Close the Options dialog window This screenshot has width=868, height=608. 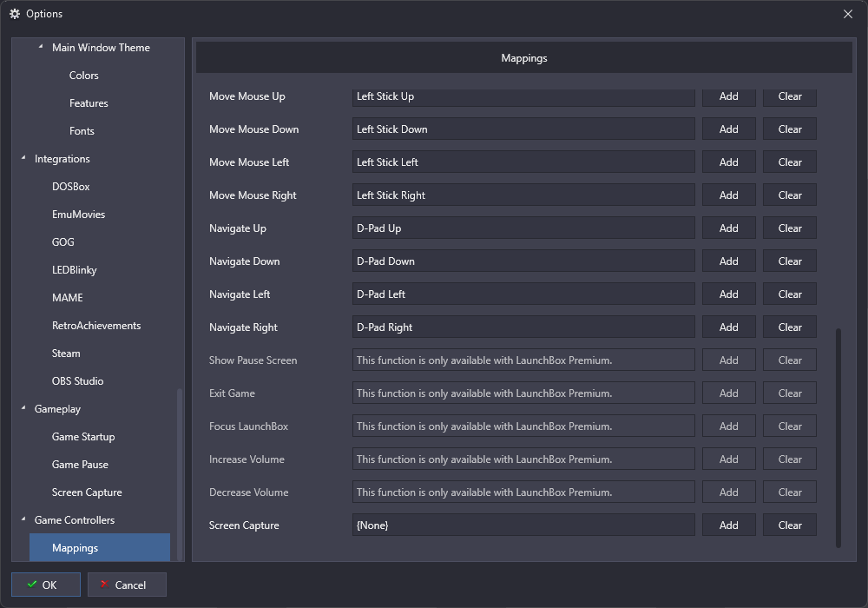tap(847, 14)
